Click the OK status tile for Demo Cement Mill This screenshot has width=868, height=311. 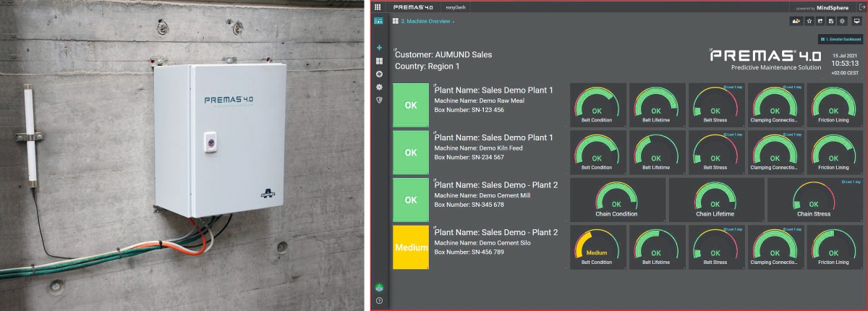pyautogui.click(x=411, y=200)
